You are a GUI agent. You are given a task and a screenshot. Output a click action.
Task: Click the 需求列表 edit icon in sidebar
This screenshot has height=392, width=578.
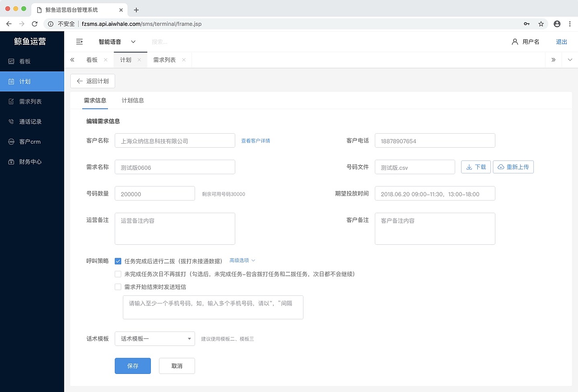[x=11, y=102]
